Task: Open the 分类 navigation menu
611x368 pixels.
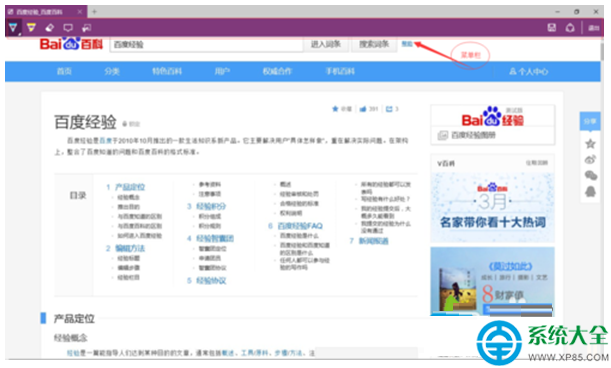Action: click(112, 71)
